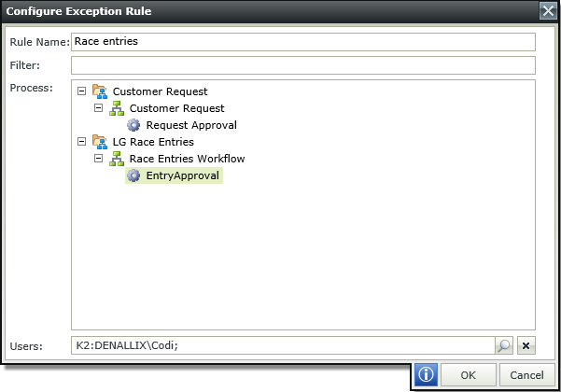Select the Customer Request folder label
The width and height of the screenshot is (561, 392).
[160, 91]
